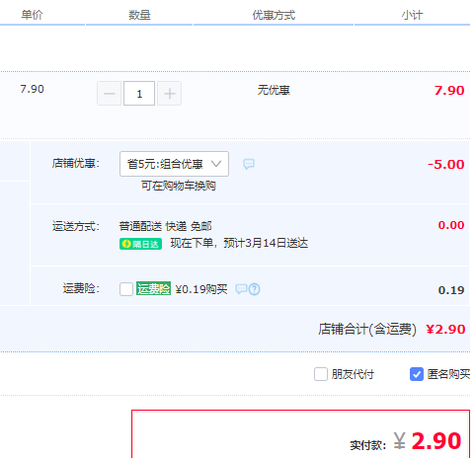Click the green 隔日达 delivery badge
Viewport: 476px width, 458px height.
click(140, 244)
